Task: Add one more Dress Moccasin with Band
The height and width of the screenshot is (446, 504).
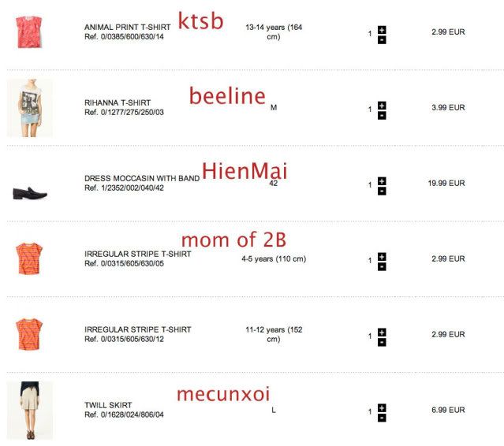Action: (x=382, y=180)
